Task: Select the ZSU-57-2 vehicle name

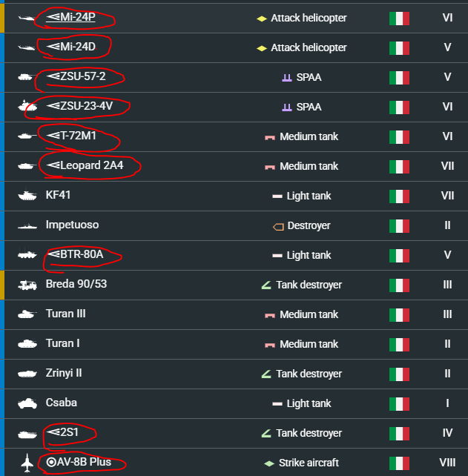Action: (x=76, y=76)
